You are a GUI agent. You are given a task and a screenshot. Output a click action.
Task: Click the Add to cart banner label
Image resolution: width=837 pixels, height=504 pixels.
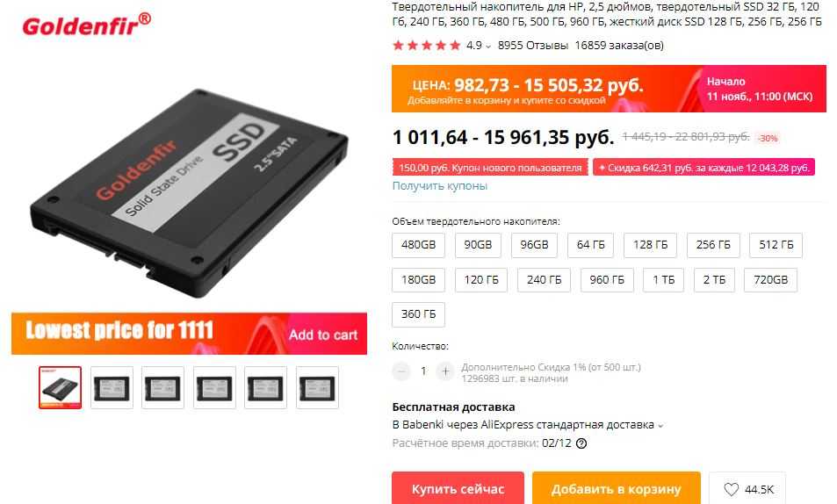(x=323, y=335)
